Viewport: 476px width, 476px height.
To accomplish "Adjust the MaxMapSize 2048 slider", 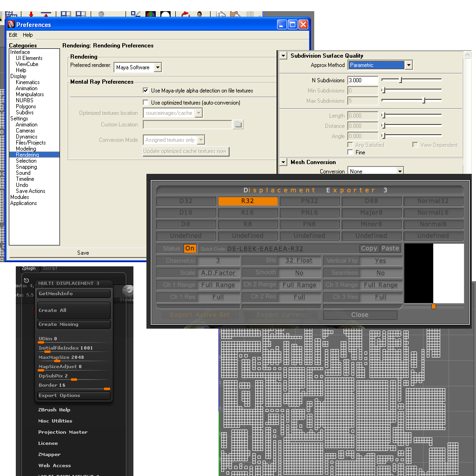I will [57, 361].
